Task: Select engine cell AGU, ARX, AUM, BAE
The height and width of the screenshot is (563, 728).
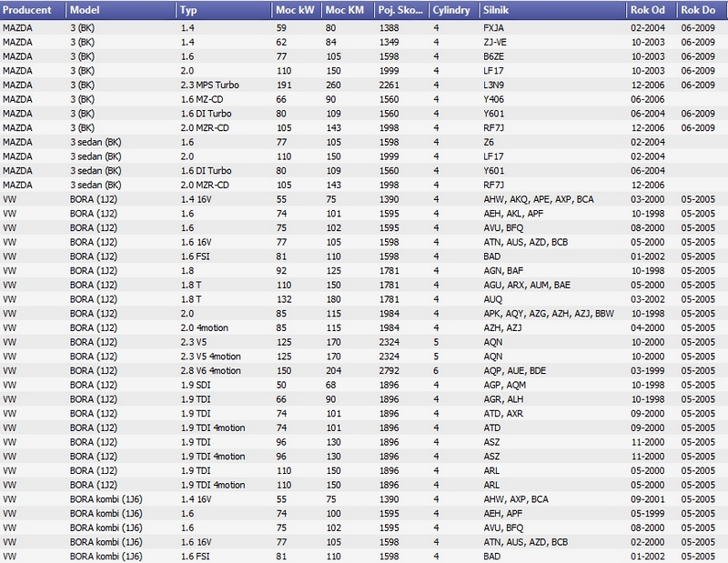Action: coord(527,285)
